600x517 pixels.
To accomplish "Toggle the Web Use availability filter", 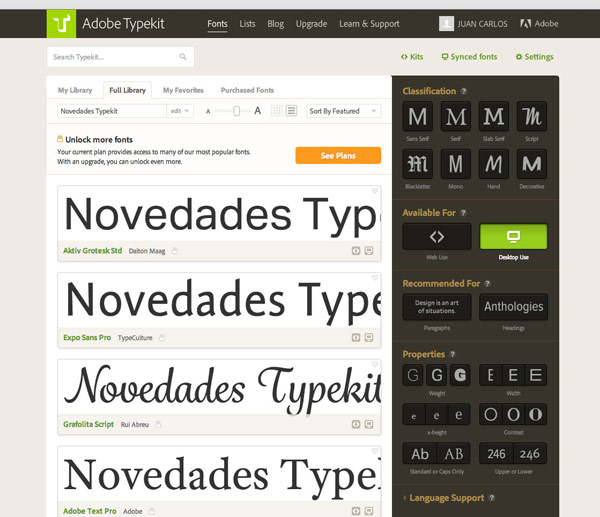I will coord(436,237).
